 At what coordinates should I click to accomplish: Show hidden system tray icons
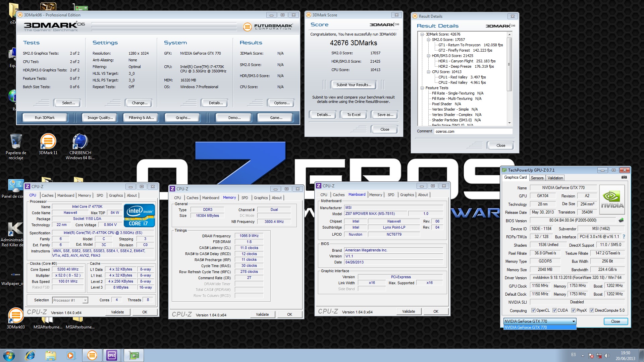pyautogui.click(x=583, y=356)
